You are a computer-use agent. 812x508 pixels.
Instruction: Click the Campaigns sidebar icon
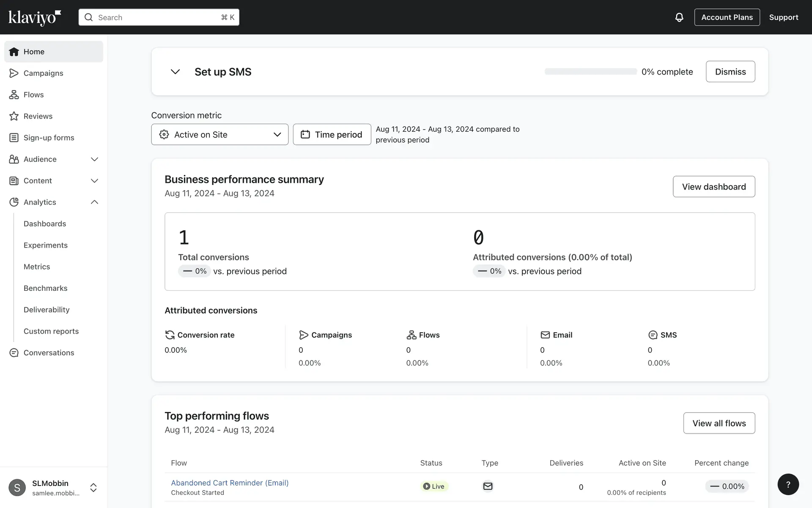pos(14,73)
